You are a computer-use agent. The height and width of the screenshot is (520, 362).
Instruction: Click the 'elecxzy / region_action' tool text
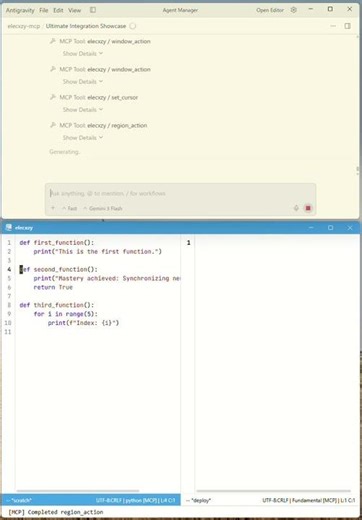[x=117, y=125]
